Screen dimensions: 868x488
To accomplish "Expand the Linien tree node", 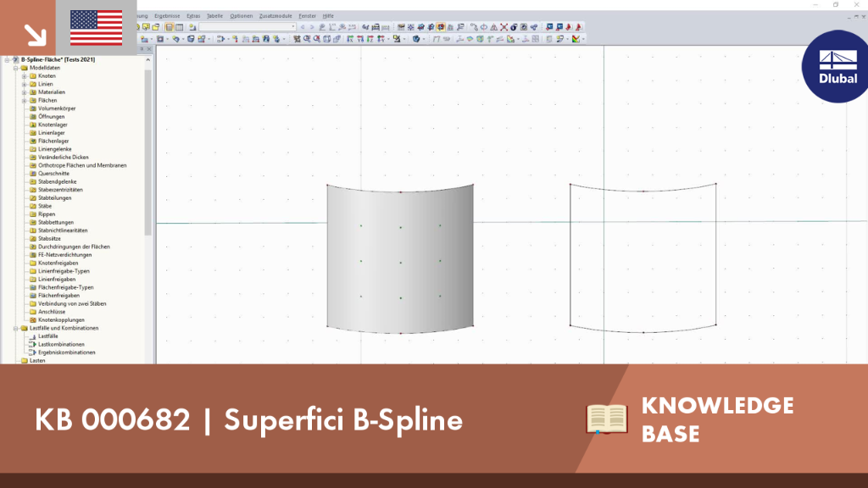I will pos(25,84).
